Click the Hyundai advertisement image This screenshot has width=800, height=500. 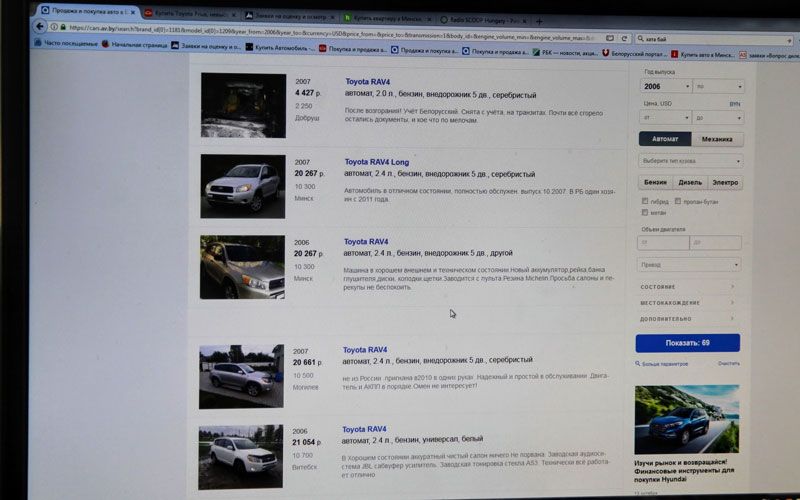[x=687, y=419]
